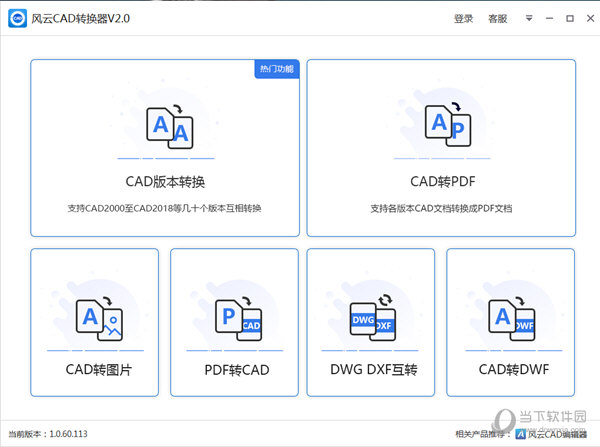Choose the PDF转CAD label
The height and width of the screenshot is (447, 600).
237,370
